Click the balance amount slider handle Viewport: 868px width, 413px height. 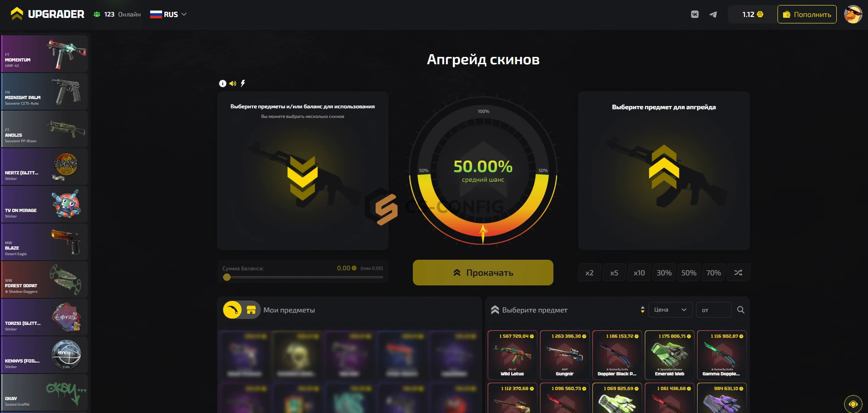pyautogui.click(x=226, y=277)
